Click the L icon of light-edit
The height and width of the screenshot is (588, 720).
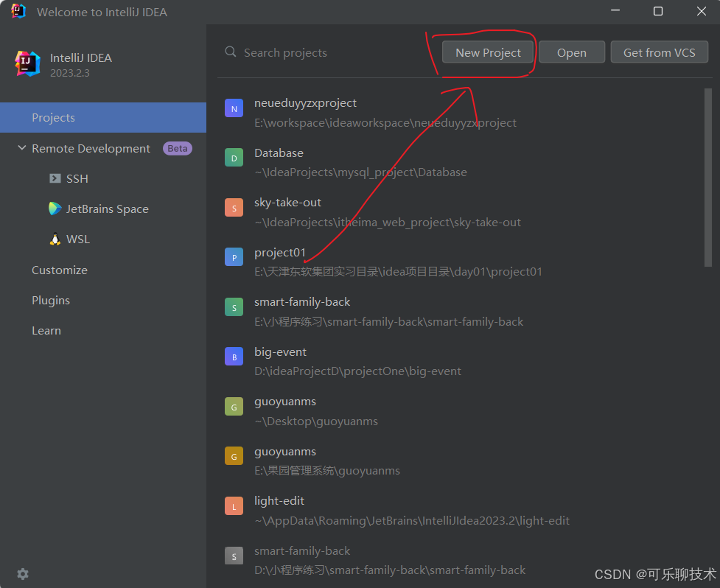coord(234,506)
